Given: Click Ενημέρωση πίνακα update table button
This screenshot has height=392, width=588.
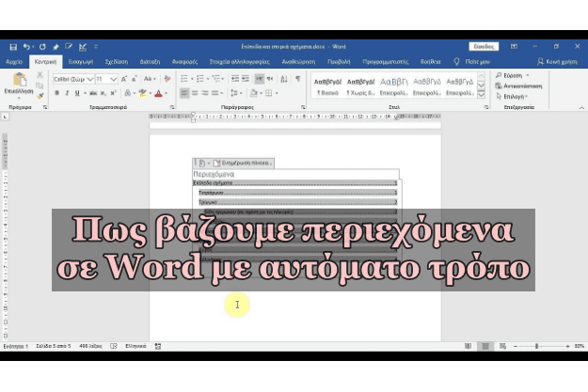Looking at the screenshot, I should (243, 163).
